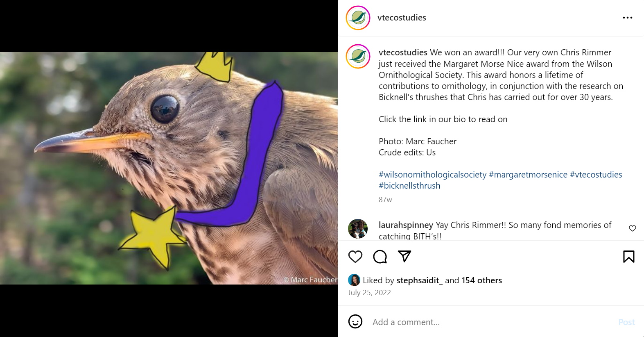644x337 pixels.
Task: Open the emoji picker smiley icon
Action: pyautogui.click(x=355, y=322)
